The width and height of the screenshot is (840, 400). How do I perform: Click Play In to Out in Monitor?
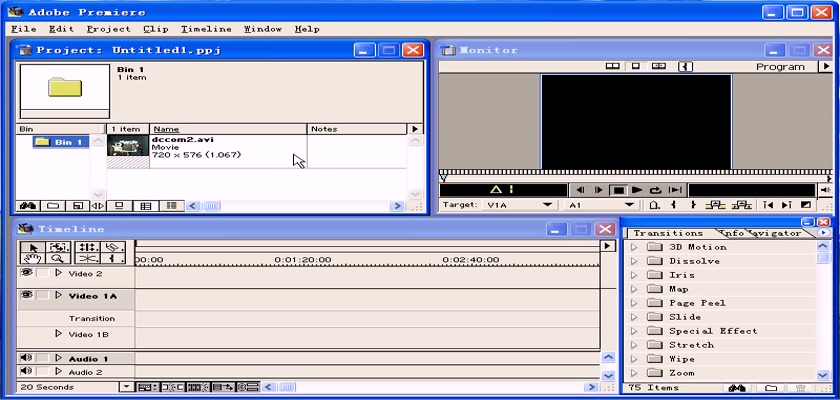point(675,190)
